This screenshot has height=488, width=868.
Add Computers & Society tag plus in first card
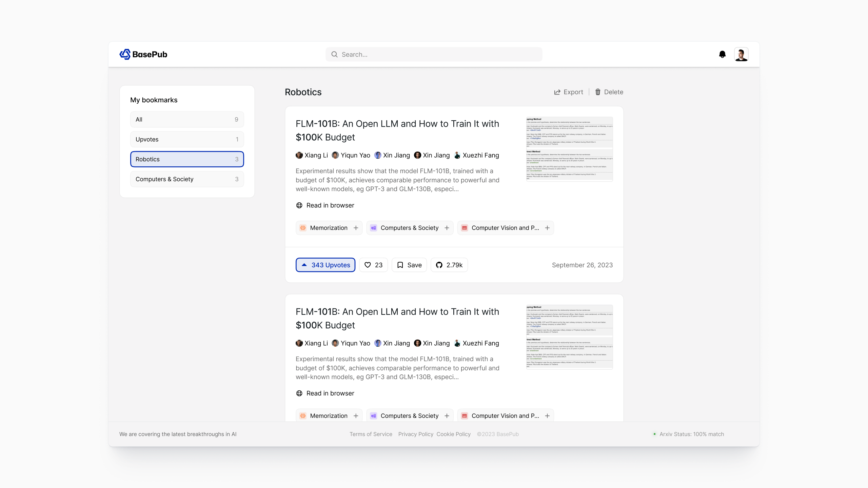[447, 228]
